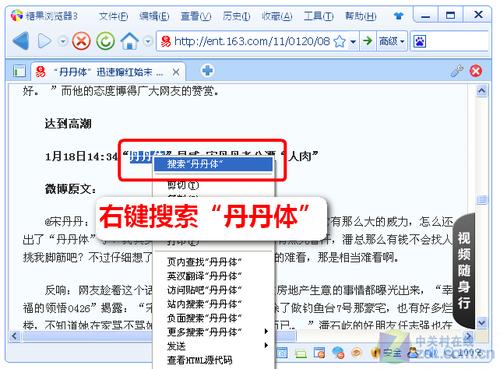Expand the address bar history dropdown arrow
The image size is (500, 369).
353,42
